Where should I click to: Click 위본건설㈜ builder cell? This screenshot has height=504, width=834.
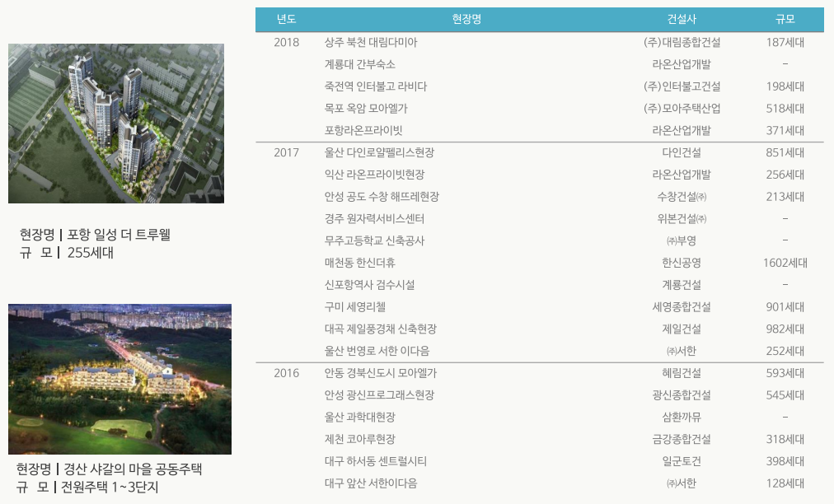tap(682, 219)
